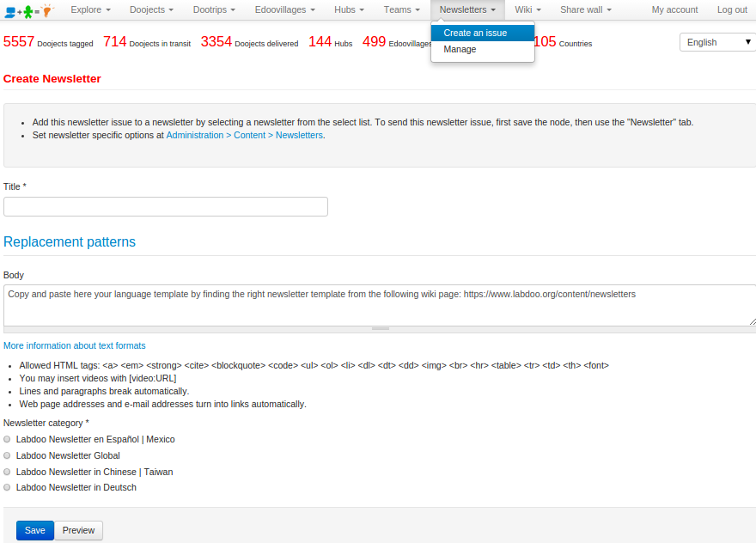Save the newsletter issue

click(34, 530)
